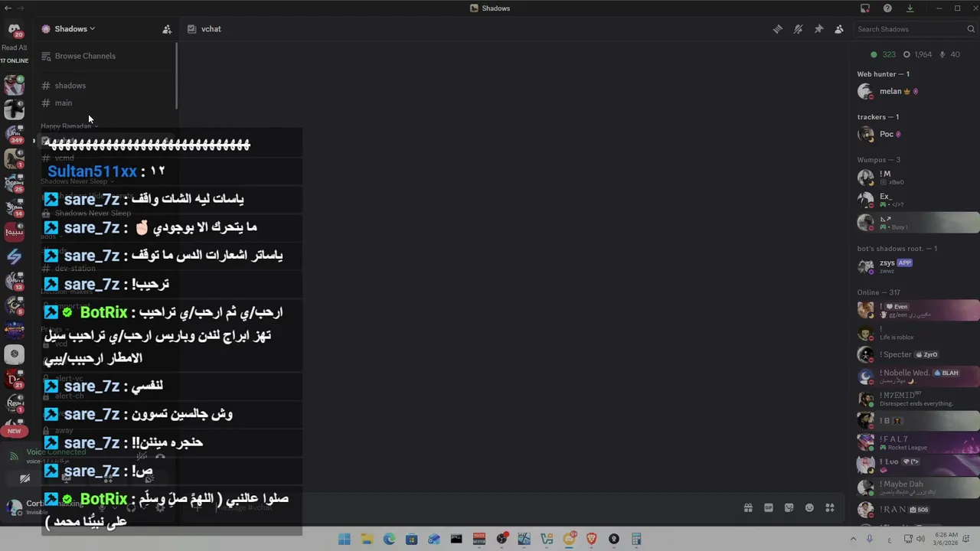Go back with the title bar back arrow
Image resolution: width=980 pixels, height=551 pixels.
pyautogui.click(x=8, y=8)
